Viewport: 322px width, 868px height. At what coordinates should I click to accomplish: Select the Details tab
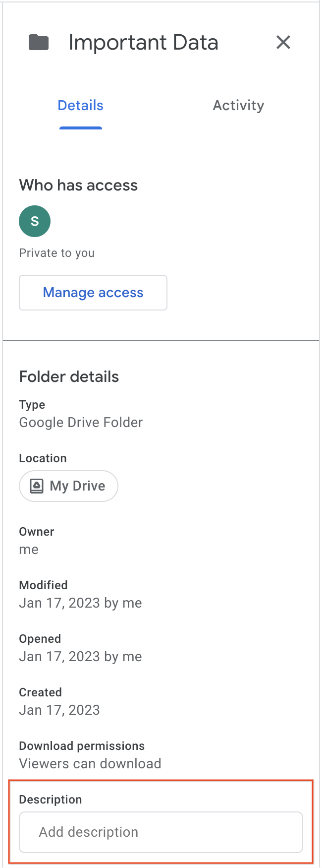[x=80, y=105]
